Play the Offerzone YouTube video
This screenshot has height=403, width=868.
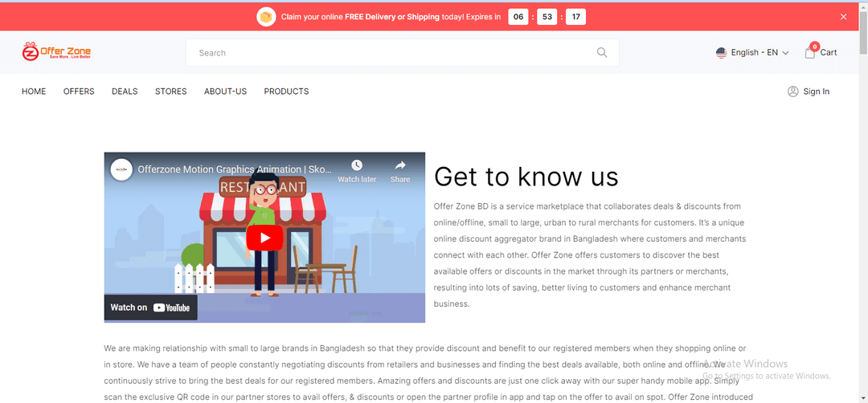[264, 238]
